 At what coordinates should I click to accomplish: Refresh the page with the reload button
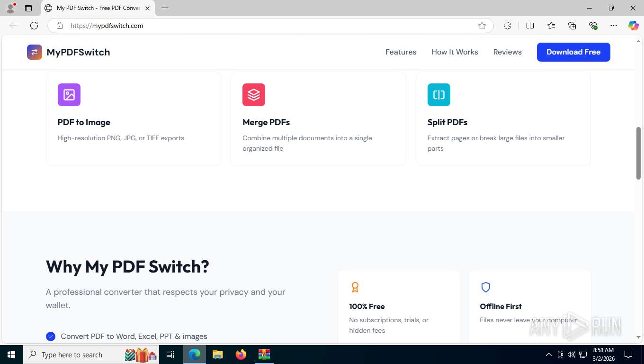point(34,26)
